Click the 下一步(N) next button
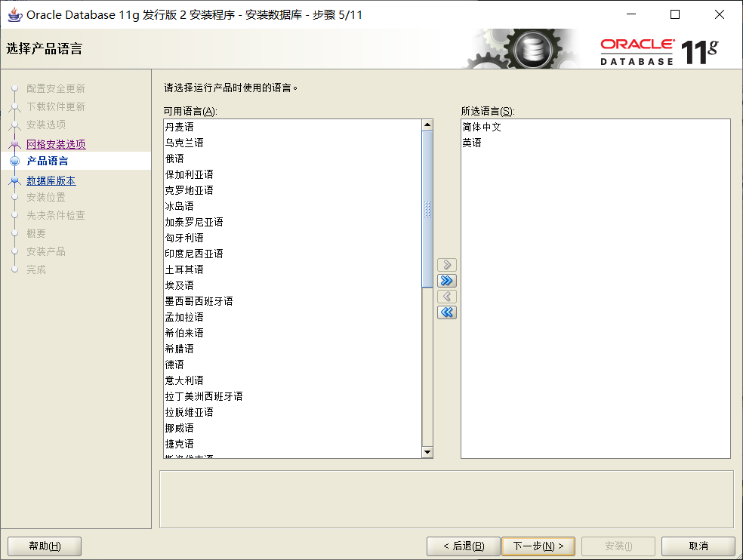The width and height of the screenshot is (743, 560). pyautogui.click(x=538, y=546)
